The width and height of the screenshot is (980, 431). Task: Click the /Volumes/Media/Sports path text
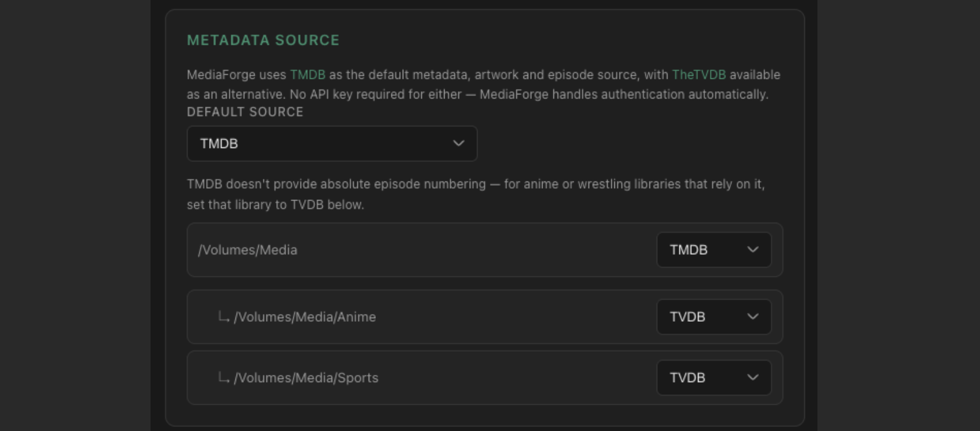pos(306,378)
